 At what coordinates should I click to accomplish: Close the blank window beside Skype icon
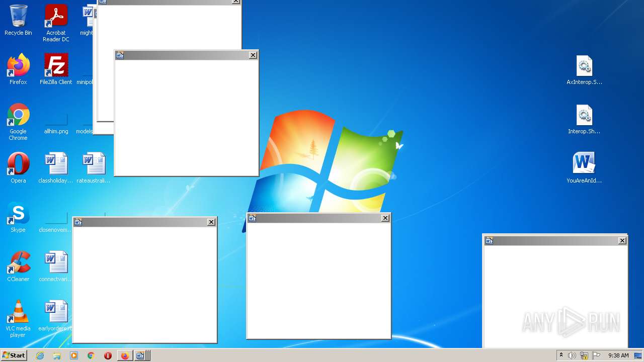(211, 222)
